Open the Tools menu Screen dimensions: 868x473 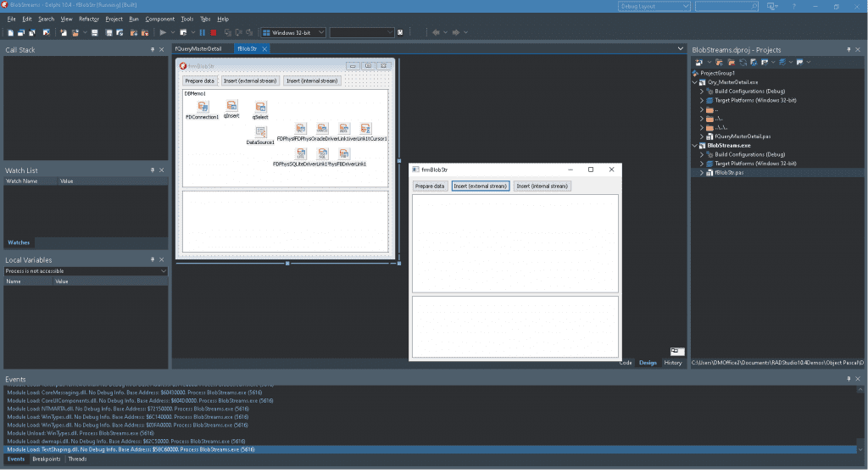click(x=187, y=19)
